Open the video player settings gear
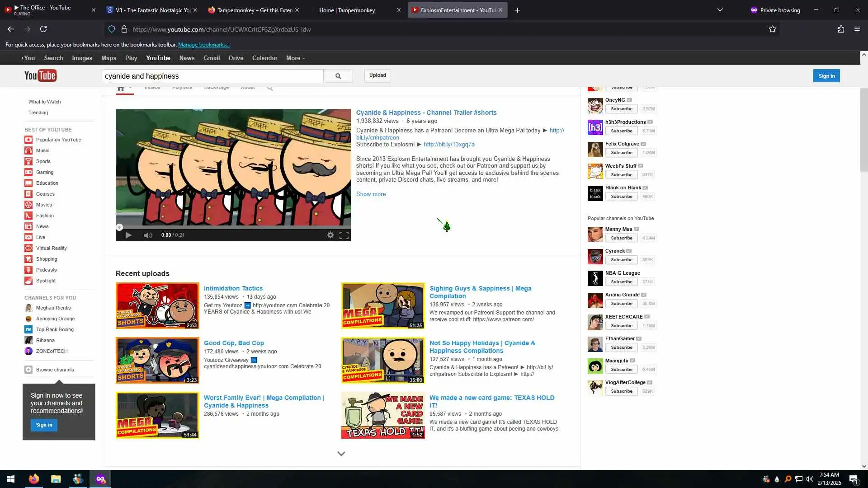The image size is (868, 488). pos(330,235)
